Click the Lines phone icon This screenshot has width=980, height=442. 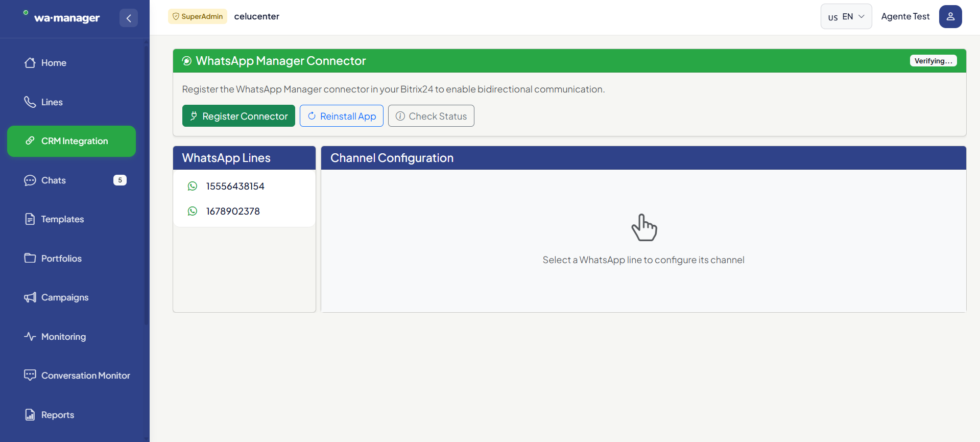[30, 102]
